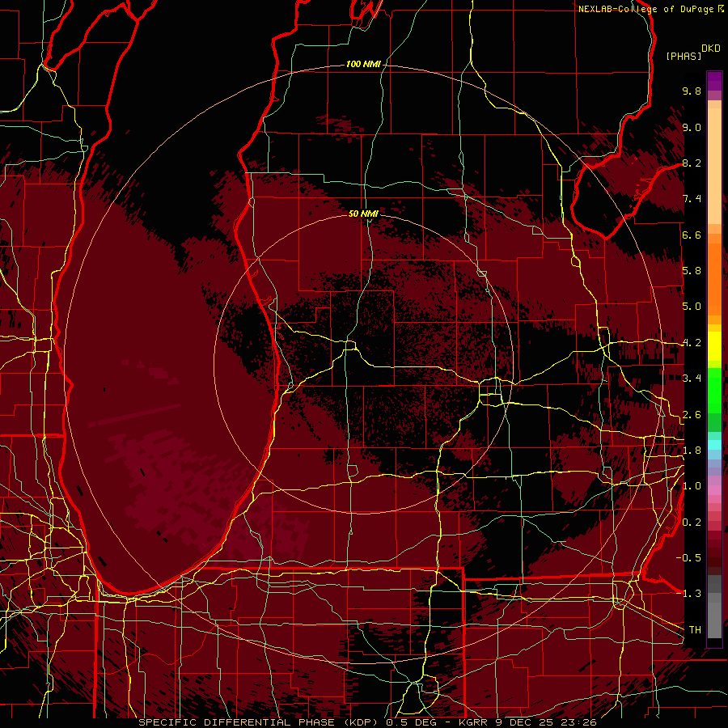Click the -0.5 scale value
The height and width of the screenshot is (728, 728).
(688, 558)
